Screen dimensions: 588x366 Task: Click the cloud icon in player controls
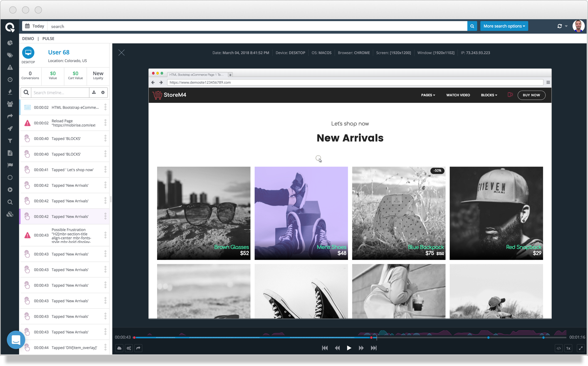120,348
